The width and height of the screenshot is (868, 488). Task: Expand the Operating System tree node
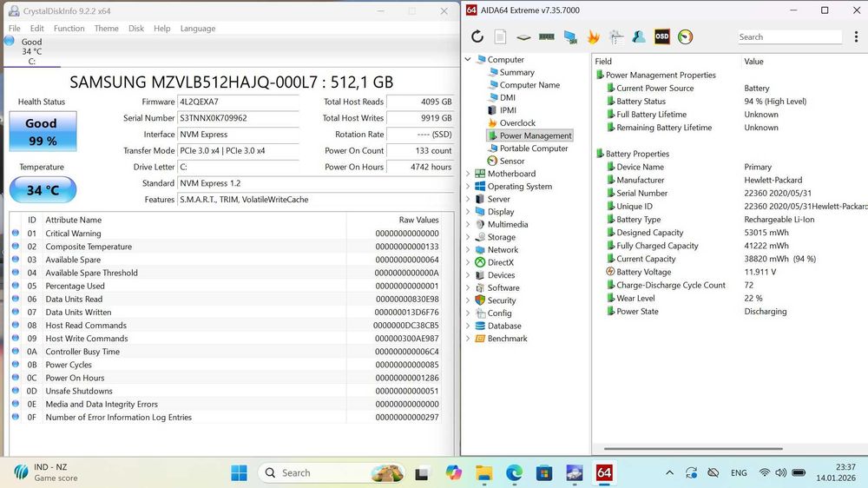pos(468,186)
